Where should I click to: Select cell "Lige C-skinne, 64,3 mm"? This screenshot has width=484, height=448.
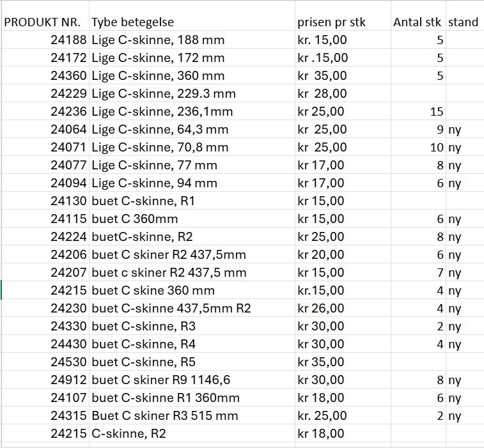[160, 130]
